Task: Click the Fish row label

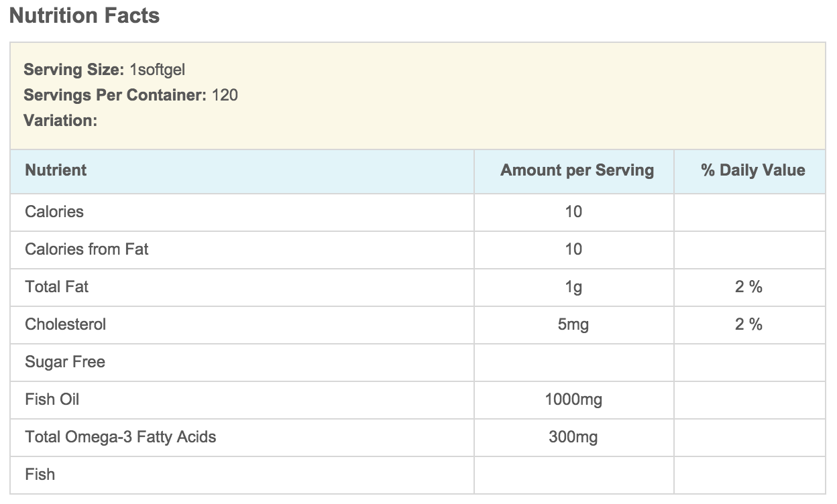Action: [x=40, y=475]
